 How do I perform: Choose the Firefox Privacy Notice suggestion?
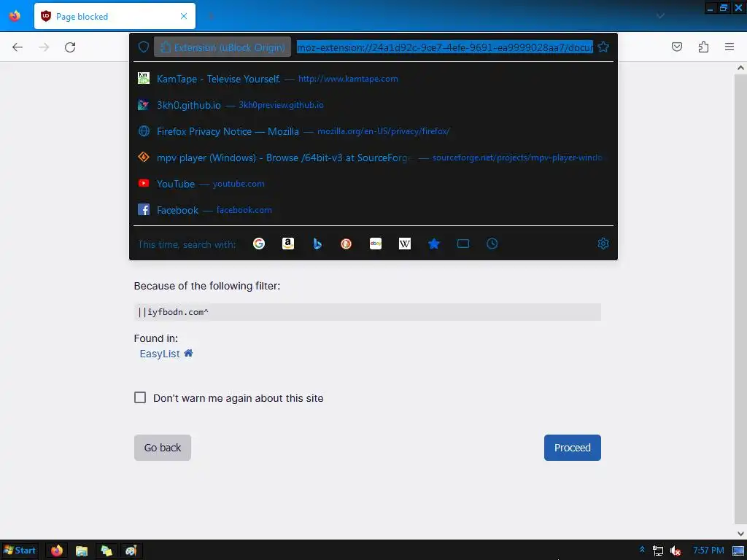[373, 131]
